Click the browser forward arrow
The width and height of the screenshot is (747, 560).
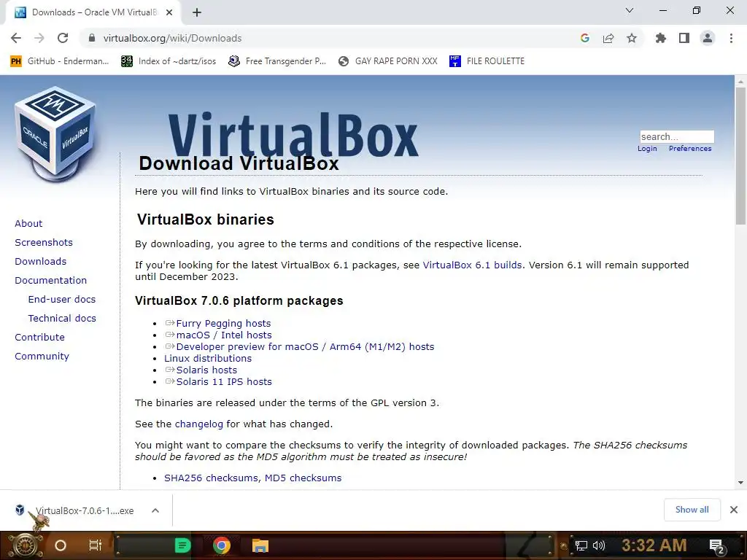click(x=39, y=38)
